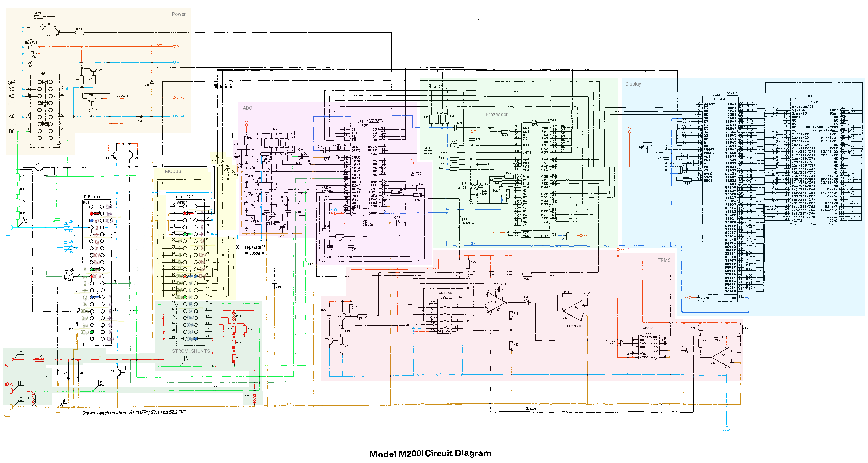This screenshot has width=868, height=463.
Task: Click the F2 fuse symbol
Action: [x=39, y=360]
